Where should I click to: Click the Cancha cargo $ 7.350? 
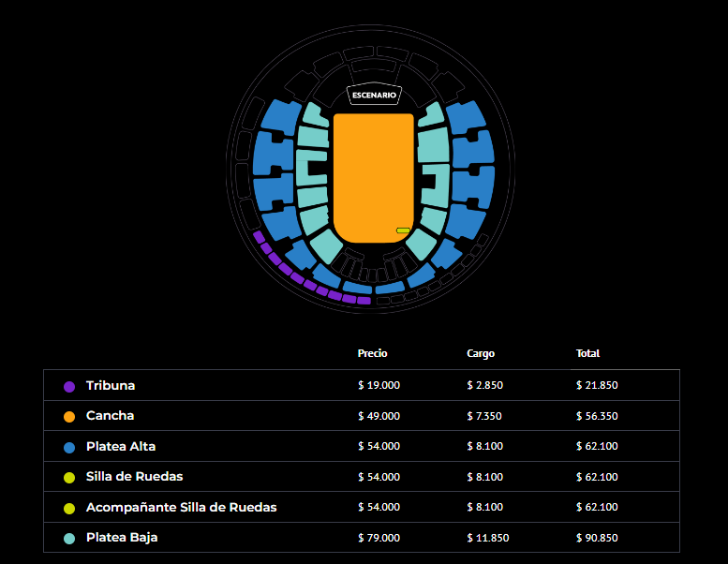point(484,416)
